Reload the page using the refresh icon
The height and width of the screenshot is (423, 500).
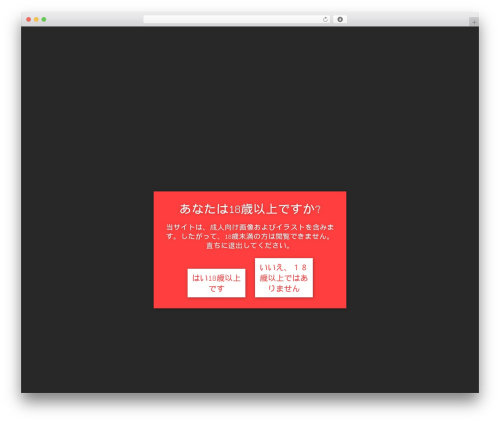pos(325,19)
